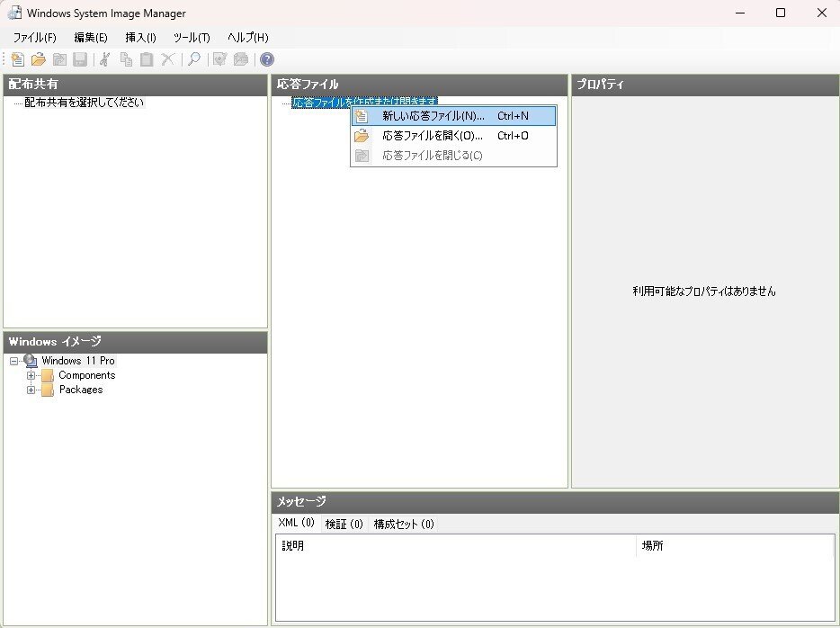Click the Validate Answer File icon
The width and height of the screenshot is (840, 628).
(219, 59)
